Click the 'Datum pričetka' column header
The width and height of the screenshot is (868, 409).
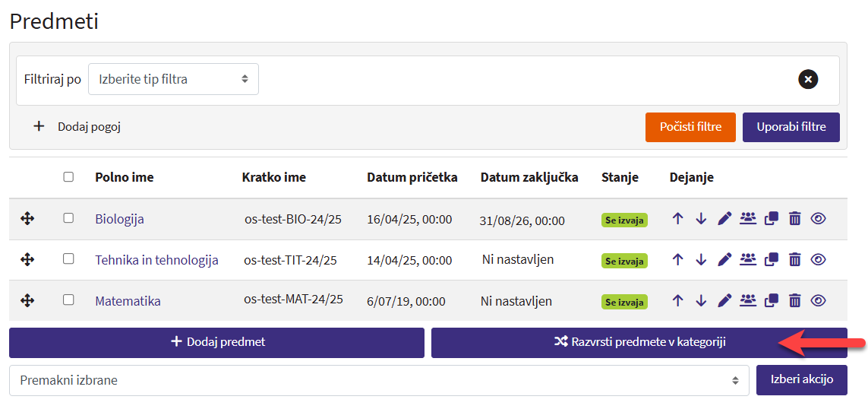pos(412,177)
